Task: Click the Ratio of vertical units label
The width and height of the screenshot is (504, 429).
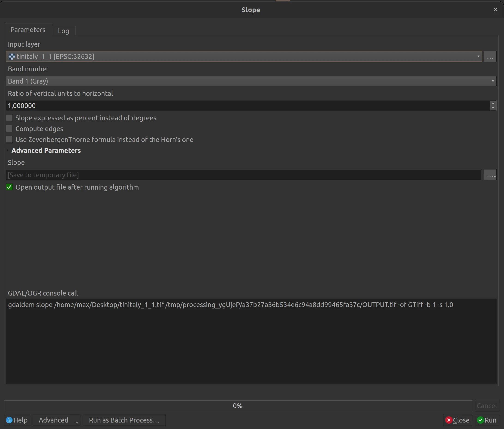Action: [60, 93]
